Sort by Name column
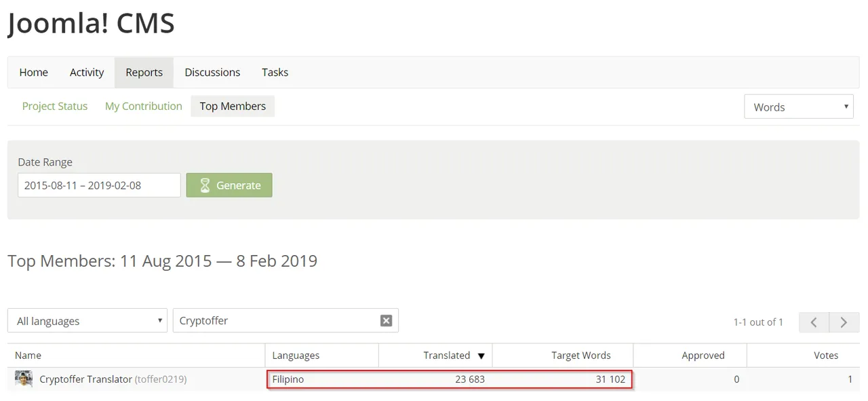Screen dimensions: 868x401 28,355
